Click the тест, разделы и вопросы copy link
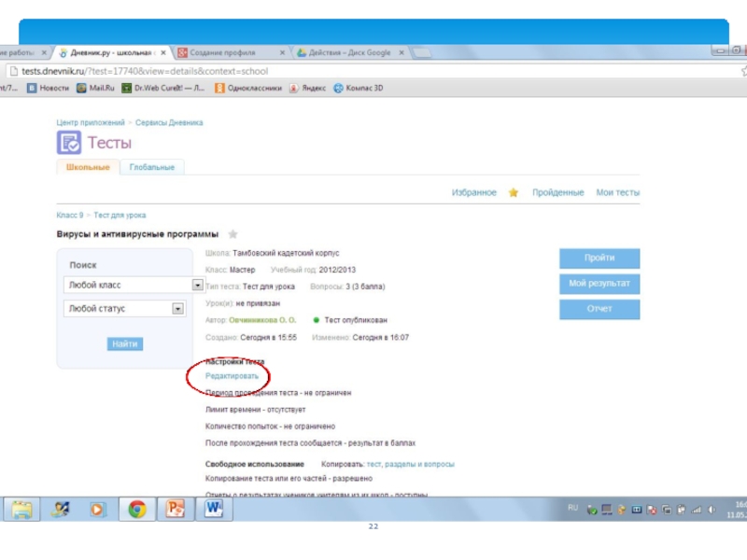This screenshot has height=560, width=747. tap(410, 464)
